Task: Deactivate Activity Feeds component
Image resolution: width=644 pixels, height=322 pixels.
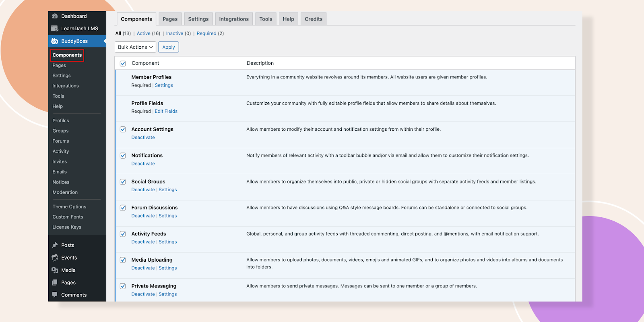Action: tap(143, 242)
